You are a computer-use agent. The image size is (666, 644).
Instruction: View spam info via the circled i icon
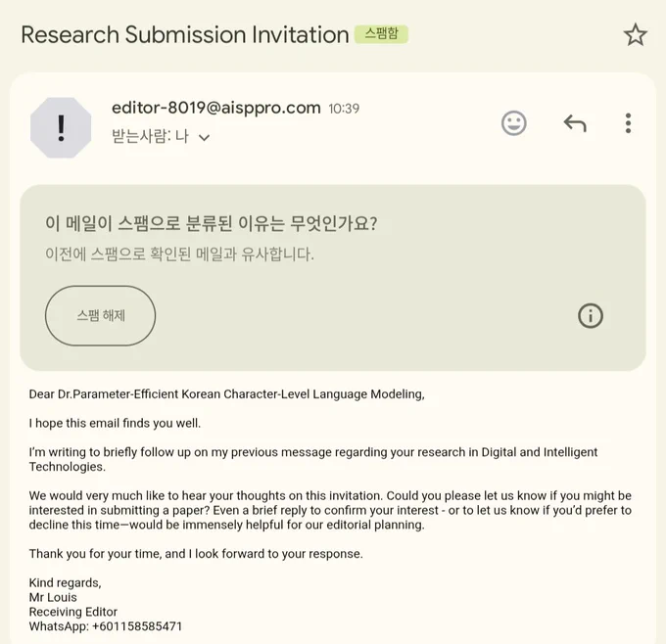591,315
